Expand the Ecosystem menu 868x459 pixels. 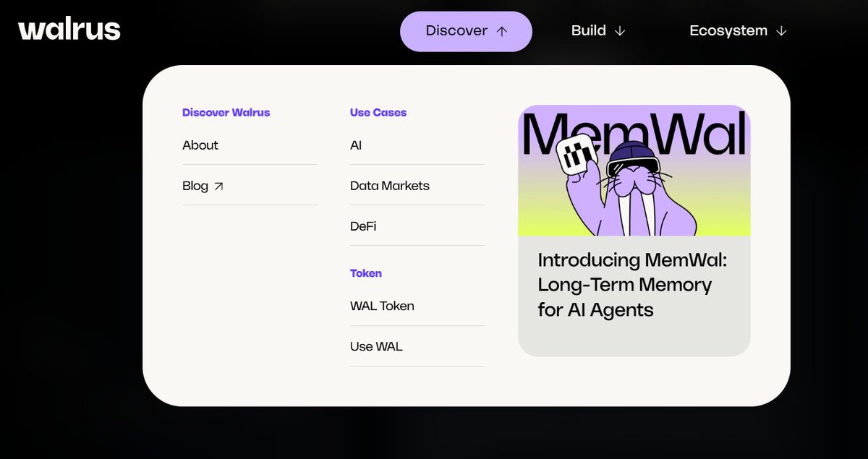click(738, 31)
